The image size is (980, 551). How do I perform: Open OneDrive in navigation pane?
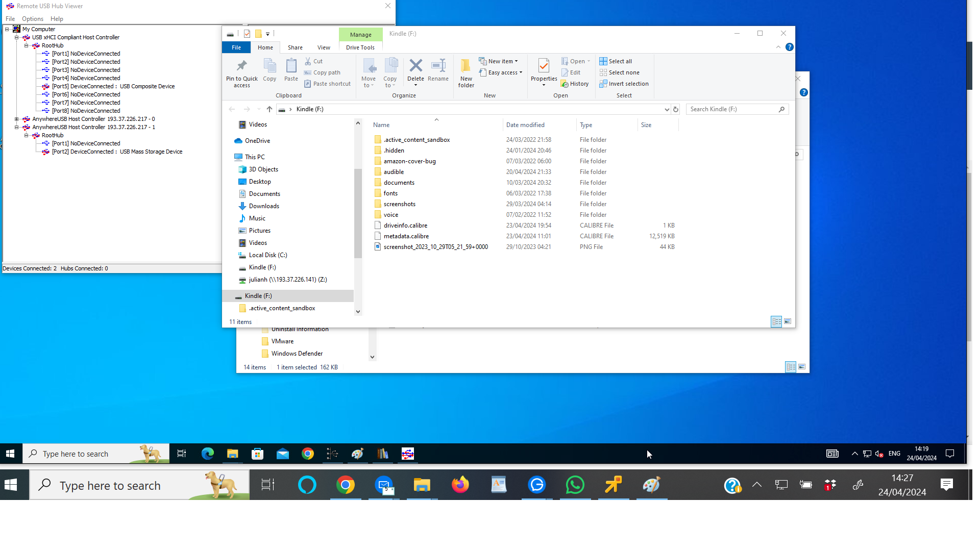pyautogui.click(x=257, y=141)
